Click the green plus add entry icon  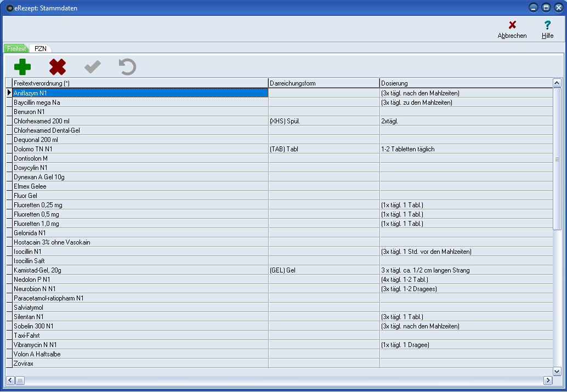(x=22, y=67)
